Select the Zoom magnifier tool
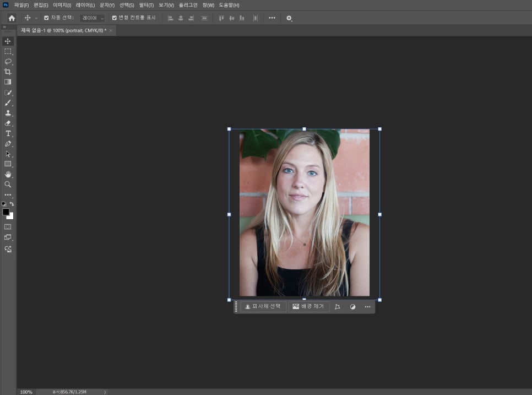This screenshot has width=532, height=395. click(x=8, y=185)
